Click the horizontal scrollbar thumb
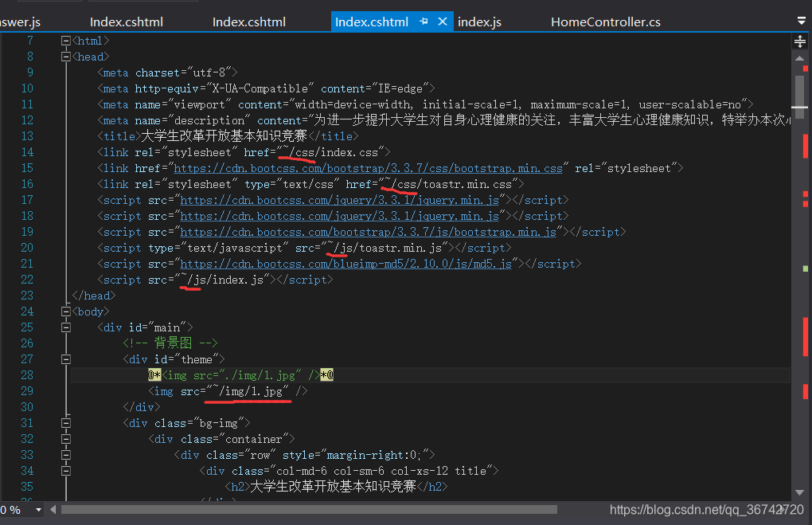 click(x=309, y=509)
